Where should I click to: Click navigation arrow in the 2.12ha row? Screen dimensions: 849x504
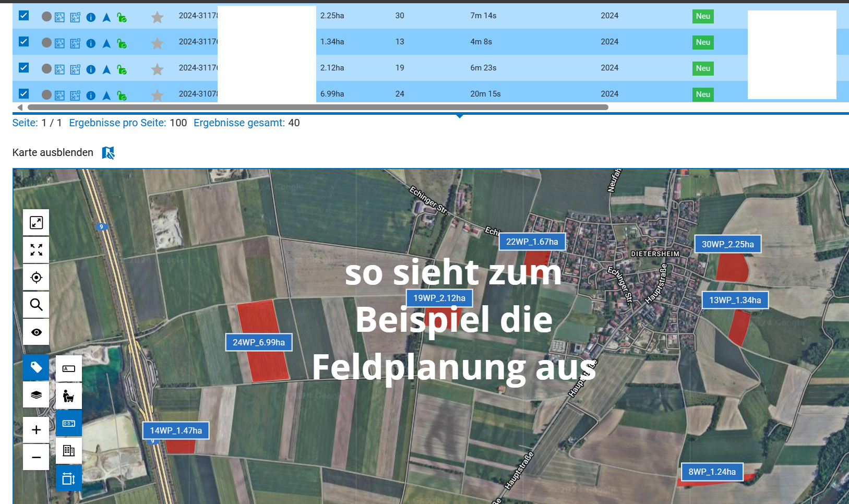106,69
